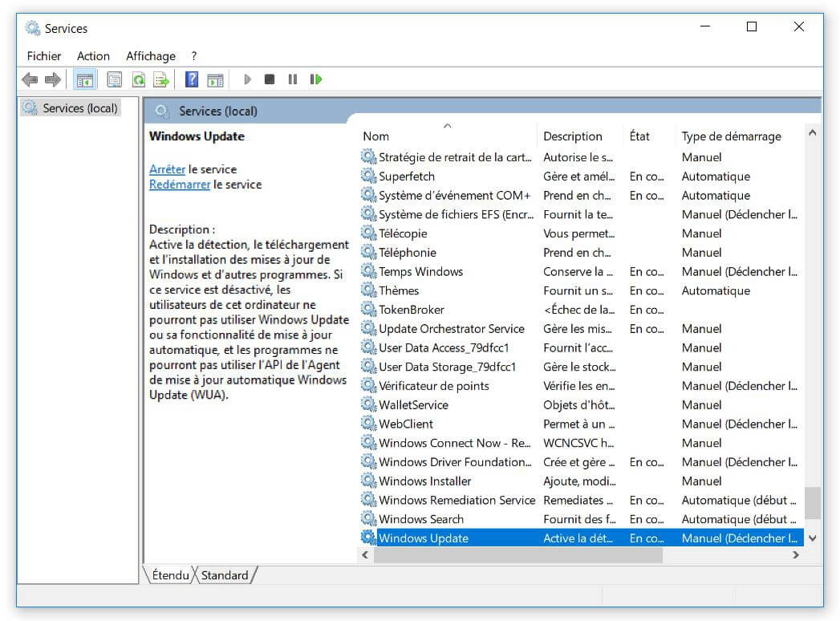Click the vertical scrollbar down arrow
840x621 pixels.
813,538
